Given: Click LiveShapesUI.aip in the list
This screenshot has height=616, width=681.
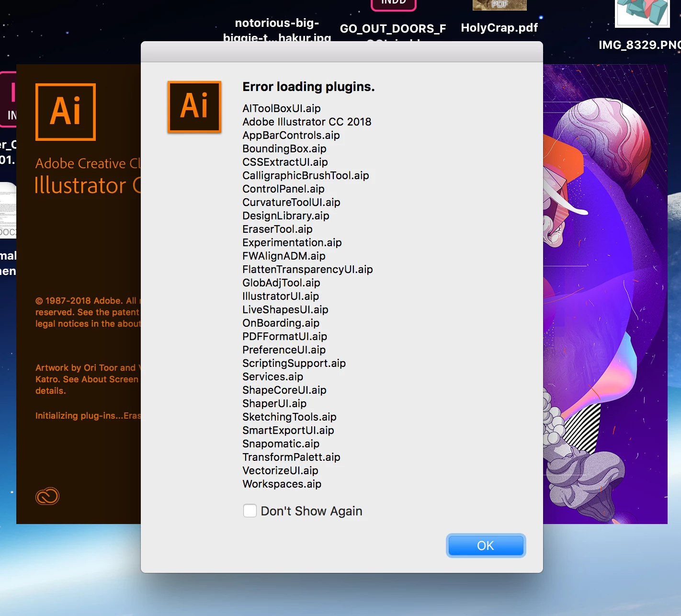Looking at the screenshot, I should 285,309.
